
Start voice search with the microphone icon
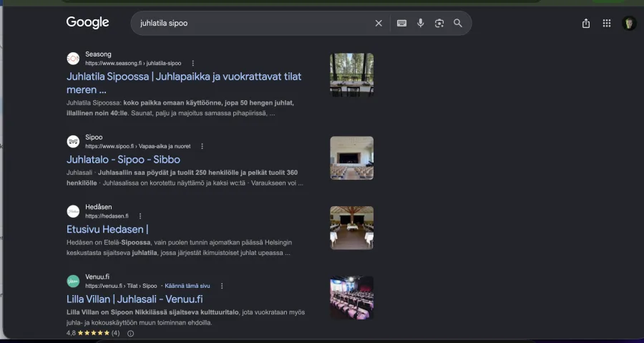pos(421,24)
